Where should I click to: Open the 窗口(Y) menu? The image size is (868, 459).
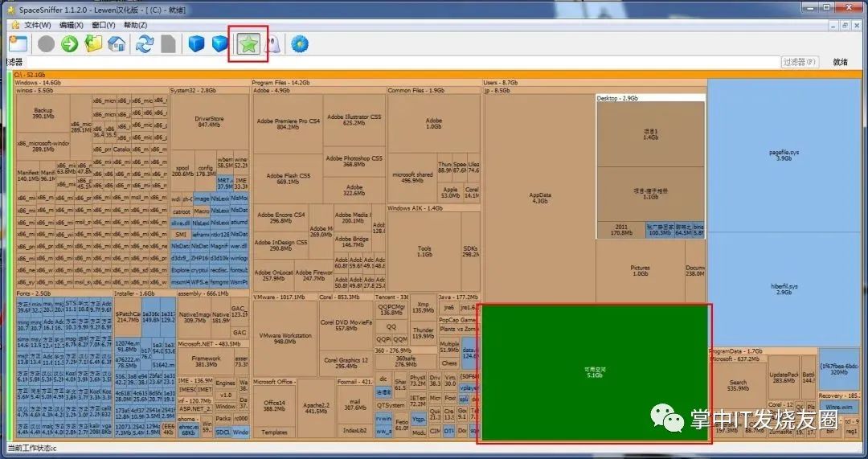(104, 25)
